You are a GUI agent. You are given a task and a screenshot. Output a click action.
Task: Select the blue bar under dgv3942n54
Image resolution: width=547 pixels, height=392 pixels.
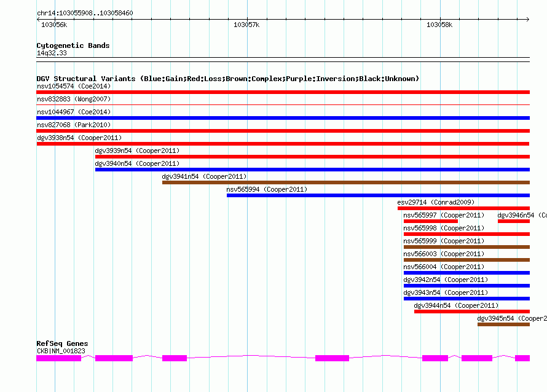click(466, 286)
